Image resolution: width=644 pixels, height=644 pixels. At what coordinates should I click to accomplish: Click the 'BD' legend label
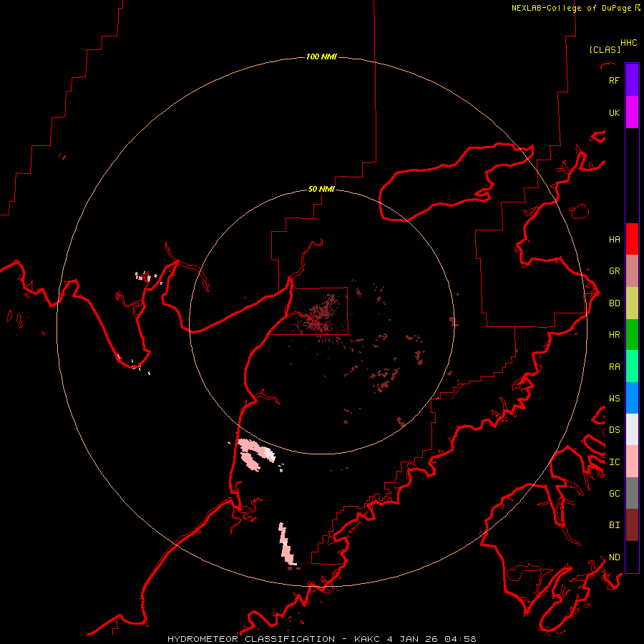(x=614, y=303)
